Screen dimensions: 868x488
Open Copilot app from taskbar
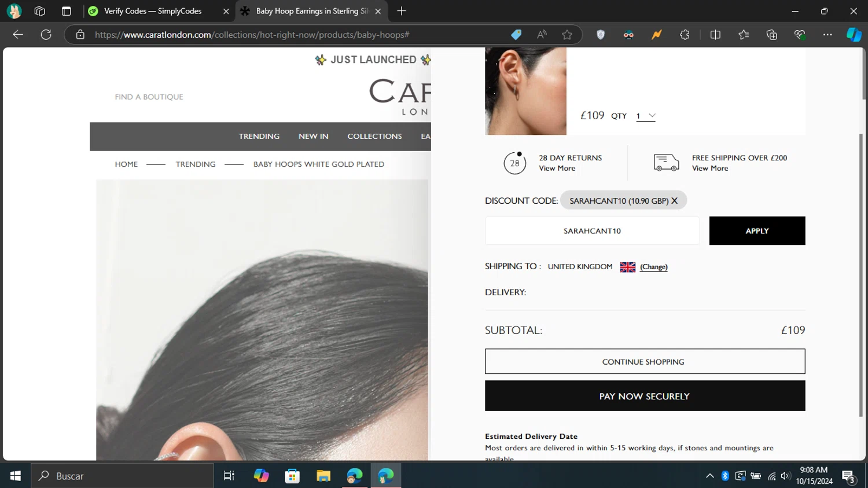[261, 476]
